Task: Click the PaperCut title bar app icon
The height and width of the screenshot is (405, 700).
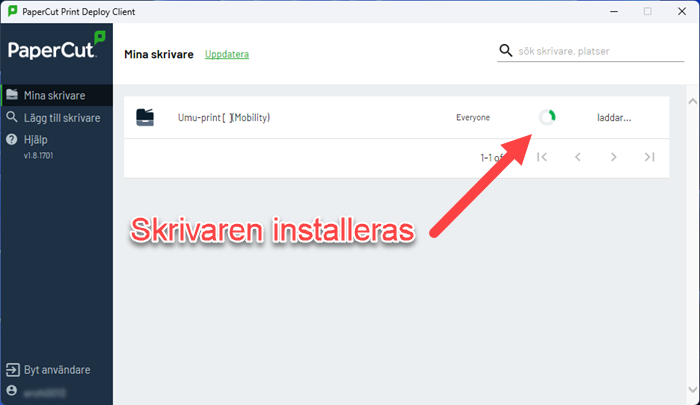Action: pyautogui.click(x=12, y=11)
